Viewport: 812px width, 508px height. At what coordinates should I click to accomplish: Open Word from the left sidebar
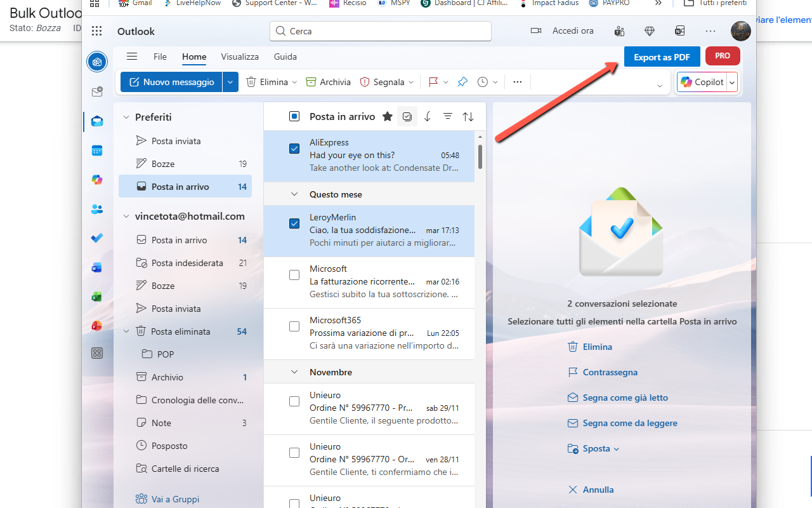click(x=97, y=267)
